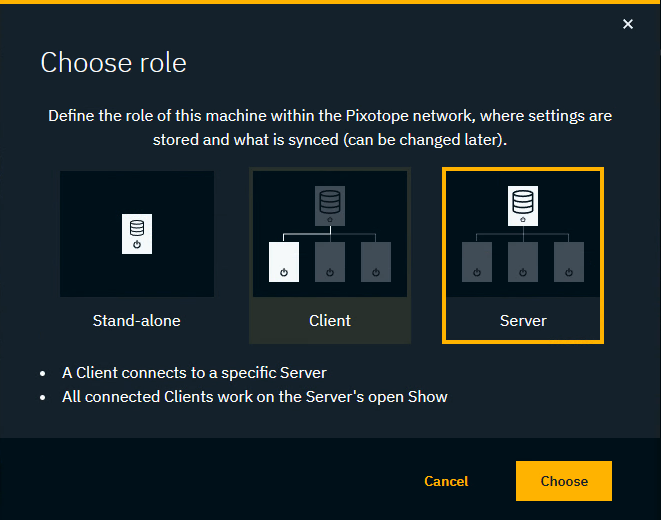
Task: Click the highlighted white machine in Client diagram
Action: [x=284, y=262]
